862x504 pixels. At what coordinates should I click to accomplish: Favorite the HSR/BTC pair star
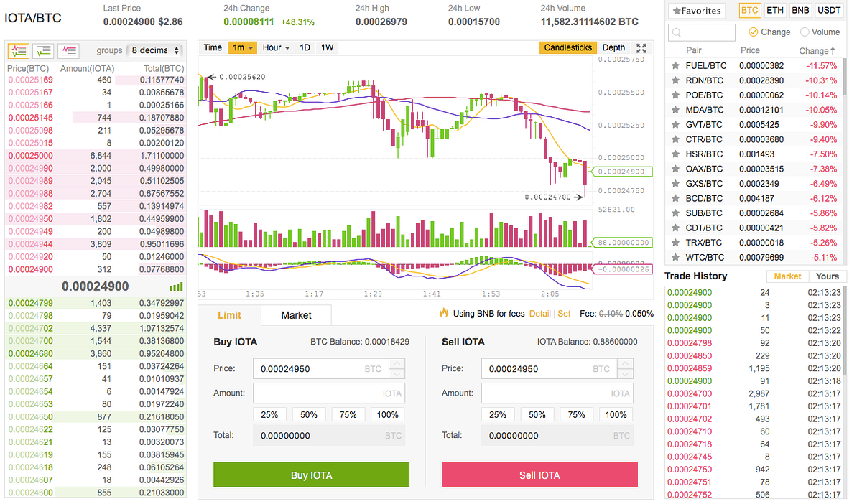pyautogui.click(x=675, y=154)
